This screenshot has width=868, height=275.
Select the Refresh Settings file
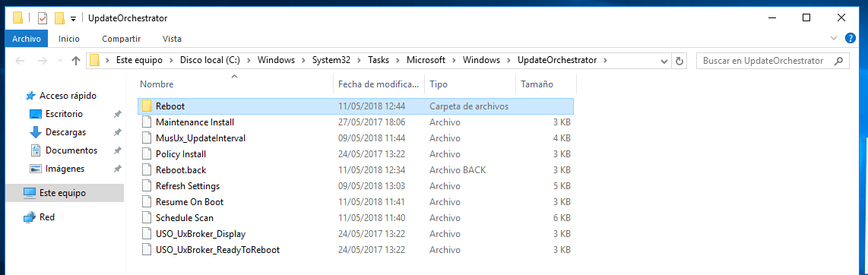(x=356, y=186)
